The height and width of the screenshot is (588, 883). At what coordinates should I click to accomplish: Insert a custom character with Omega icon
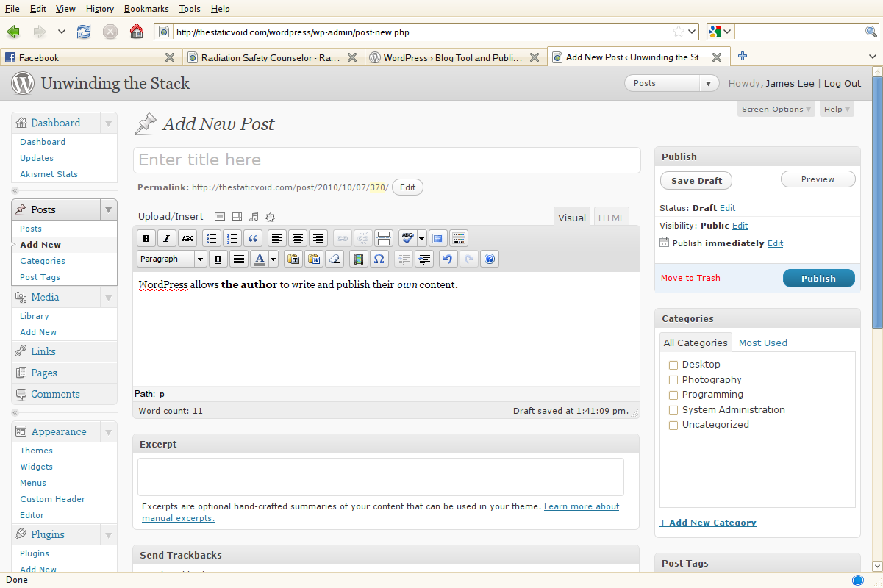click(x=379, y=259)
